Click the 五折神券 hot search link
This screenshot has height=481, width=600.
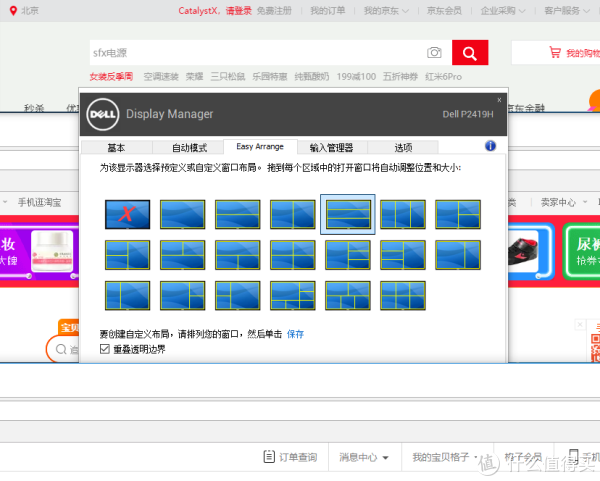(x=400, y=77)
